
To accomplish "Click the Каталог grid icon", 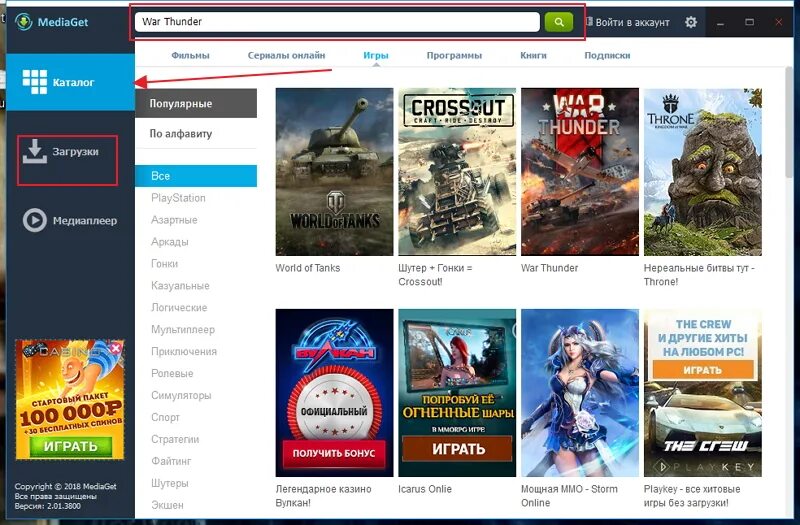I will (35, 82).
